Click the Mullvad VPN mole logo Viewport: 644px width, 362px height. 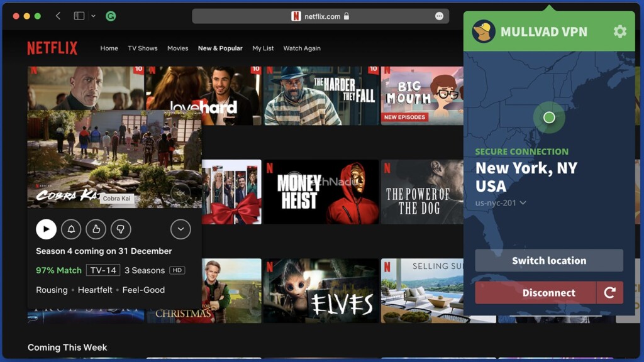[484, 31]
